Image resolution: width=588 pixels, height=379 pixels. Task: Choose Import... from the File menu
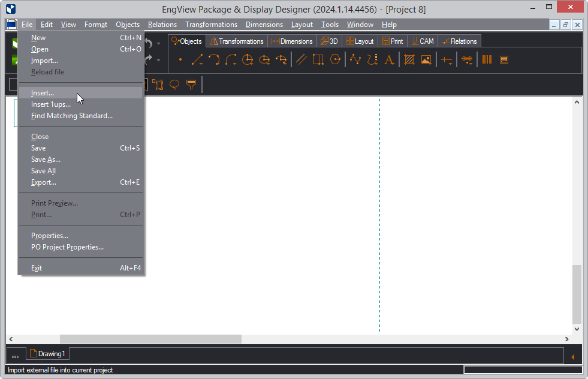coord(81,61)
